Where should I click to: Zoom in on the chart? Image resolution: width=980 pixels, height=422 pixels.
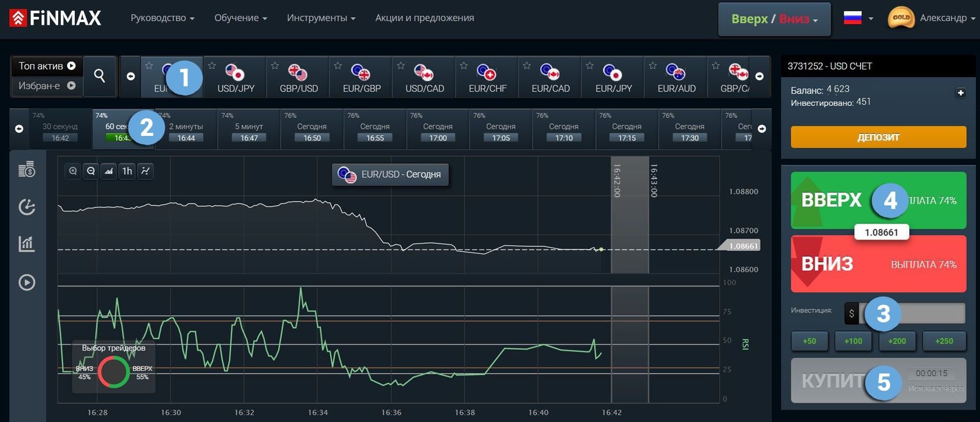(73, 171)
